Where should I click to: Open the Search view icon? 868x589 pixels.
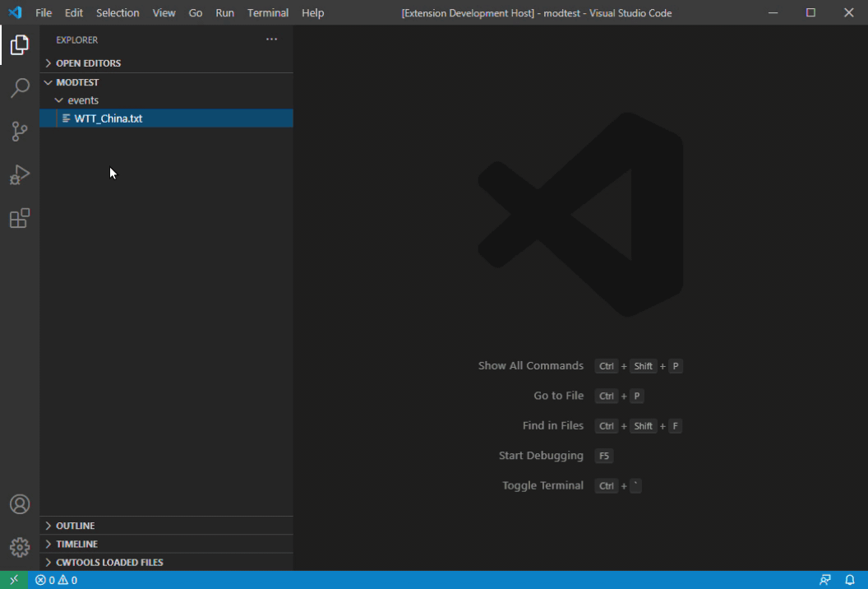tap(20, 88)
